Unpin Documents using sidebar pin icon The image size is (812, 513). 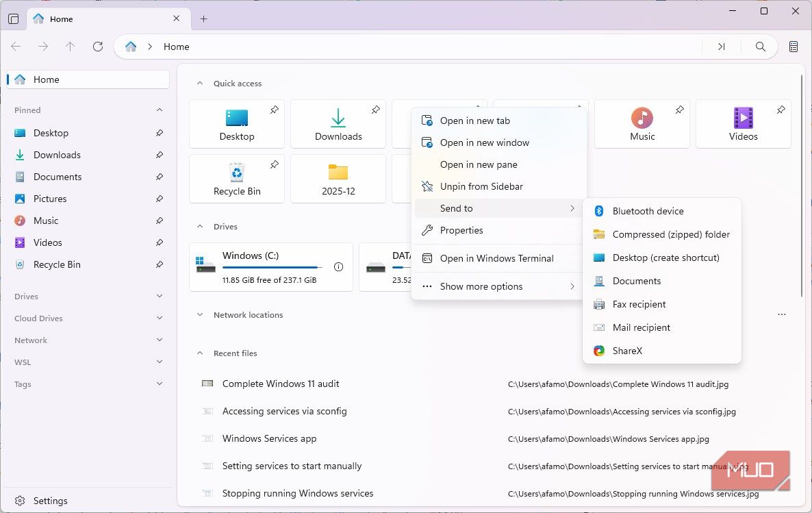(x=160, y=177)
